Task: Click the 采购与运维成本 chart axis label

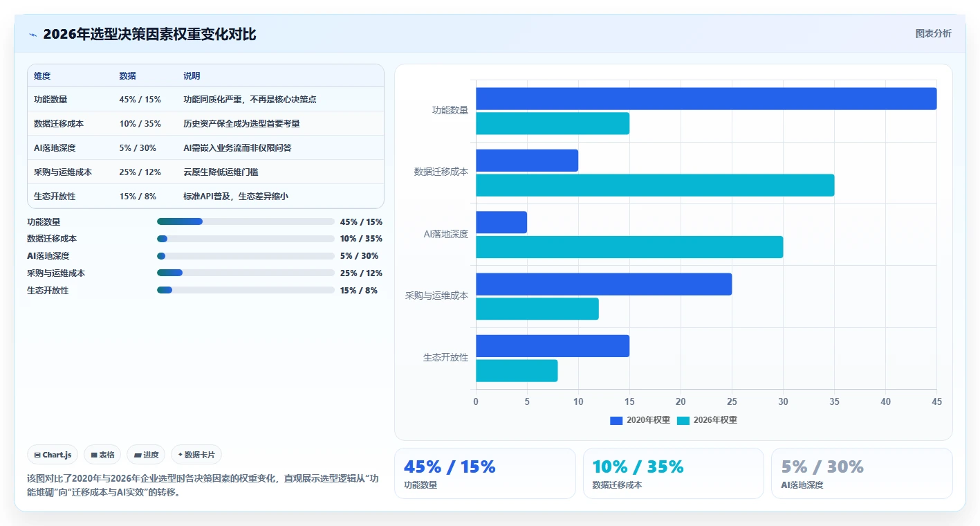Action: point(437,296)
